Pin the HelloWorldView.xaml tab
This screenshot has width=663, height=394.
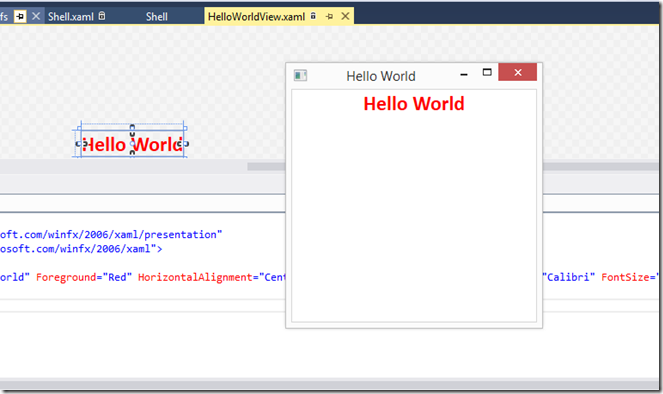[329, 16]
